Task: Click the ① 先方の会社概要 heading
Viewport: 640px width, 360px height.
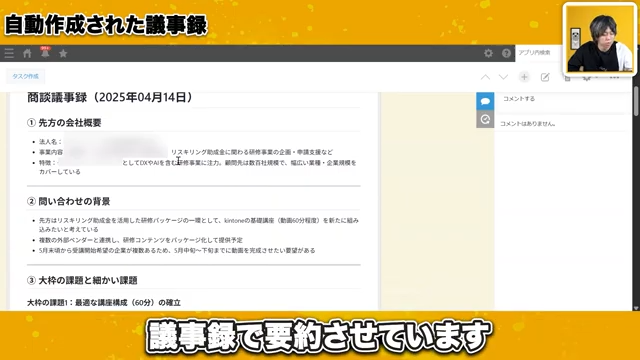Action: [64, 123]
